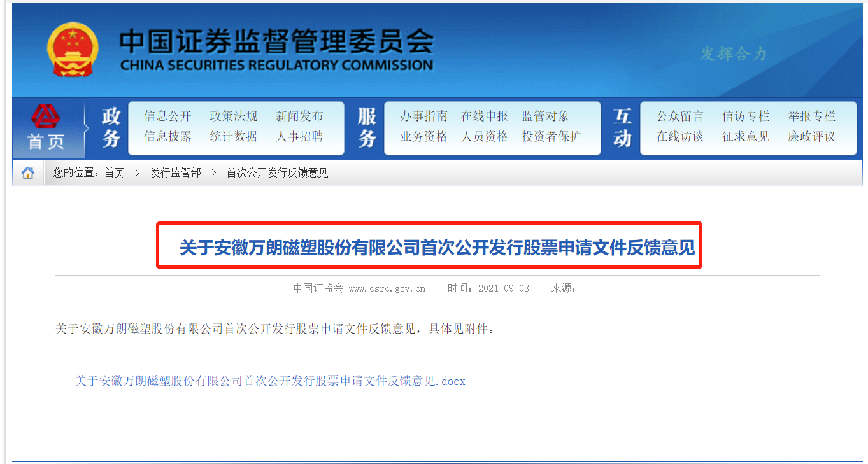Click 首页 in the breadcrumb path
The height and width of the screenshot is (464, 868).
click(x=113, y=172)
